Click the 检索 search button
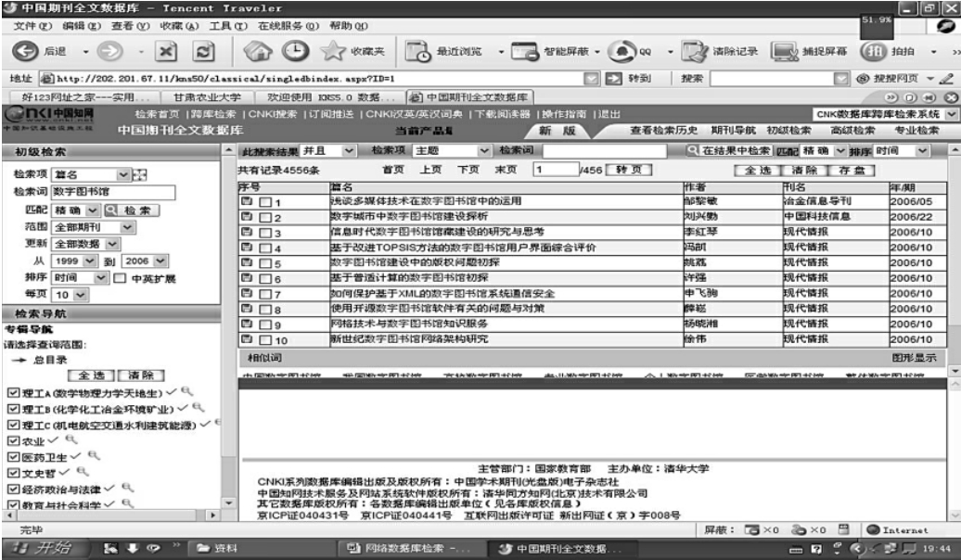The width and height of the screenshot is (961, 560). [x=132, y=210]
